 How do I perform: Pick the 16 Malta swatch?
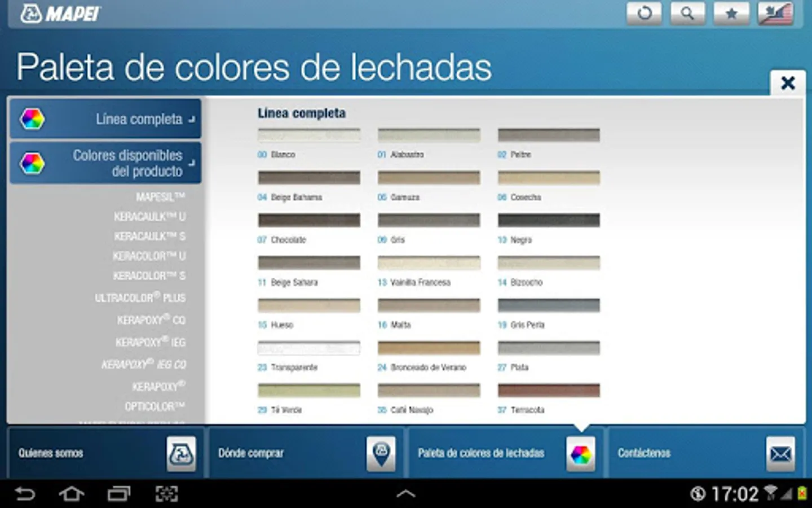429,305
